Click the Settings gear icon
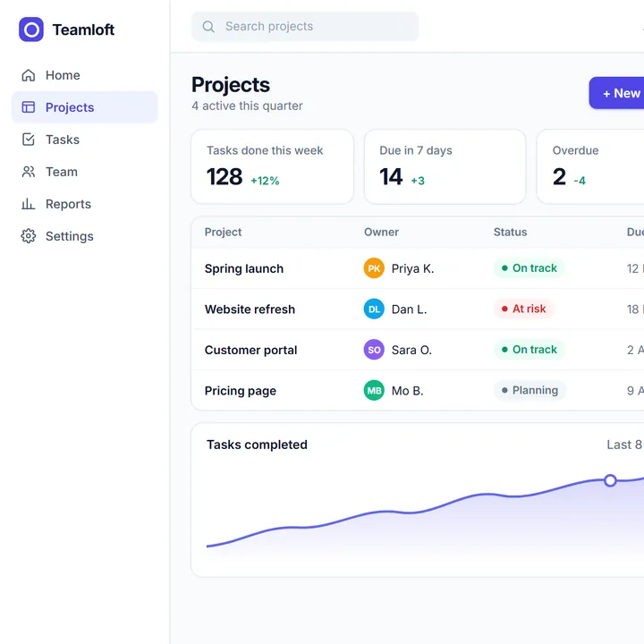The width and height of the screenshot is (644, 644). coord(29,236)
